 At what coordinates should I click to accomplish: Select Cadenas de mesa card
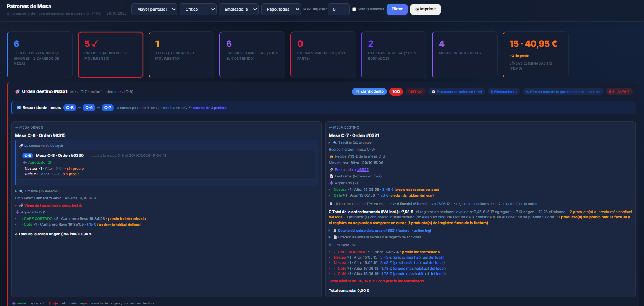point(394,55)
